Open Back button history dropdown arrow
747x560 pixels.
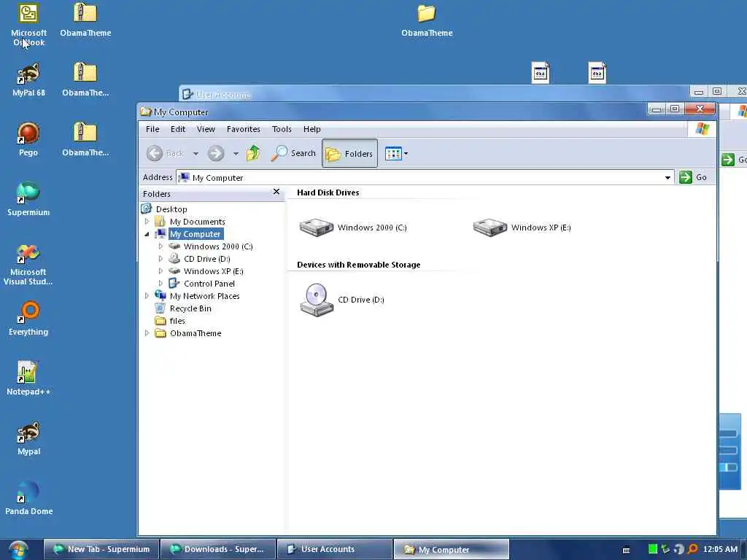coord(196,154)
